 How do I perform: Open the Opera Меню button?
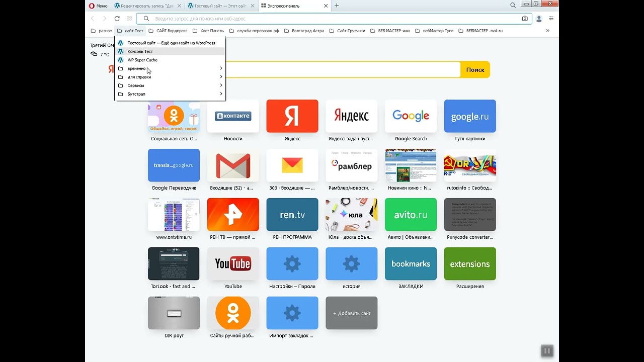[98, 6]
